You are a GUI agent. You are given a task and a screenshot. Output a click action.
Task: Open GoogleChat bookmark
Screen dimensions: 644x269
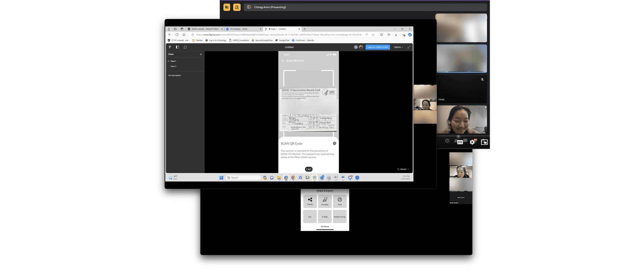282,40
